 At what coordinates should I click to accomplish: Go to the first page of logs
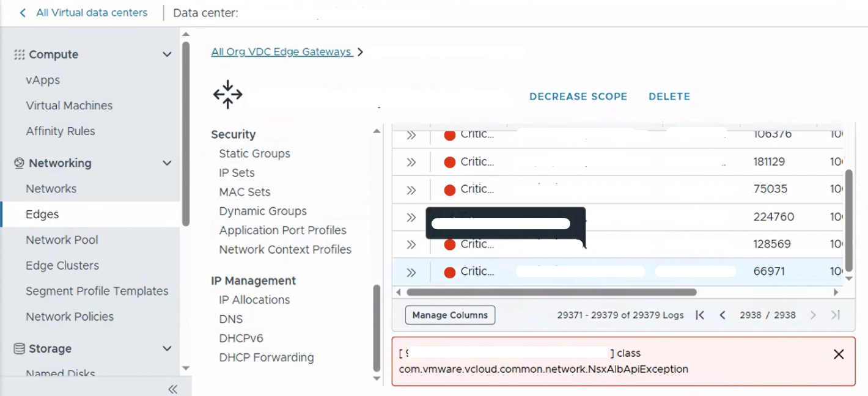(701, 315)
